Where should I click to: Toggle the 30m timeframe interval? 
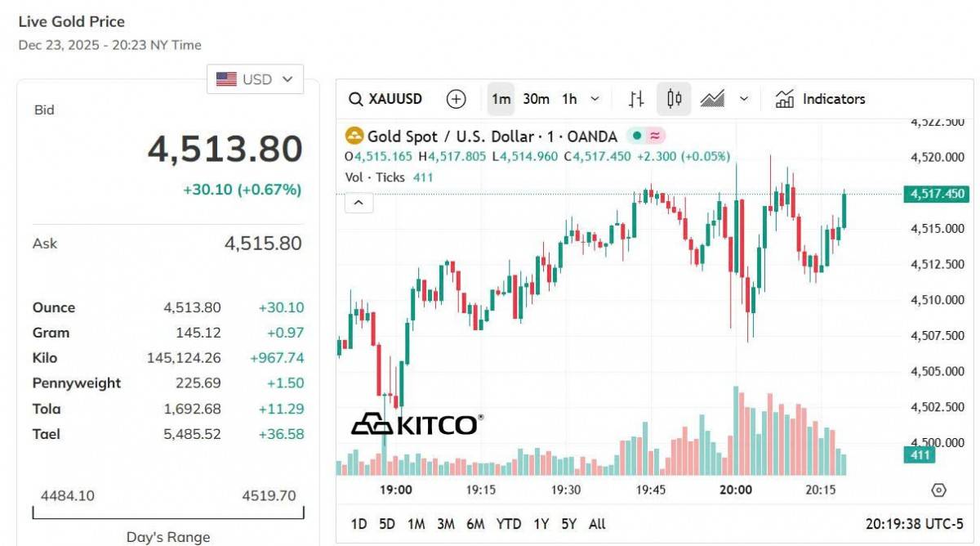pyautogui.click(x=536, y=99)
